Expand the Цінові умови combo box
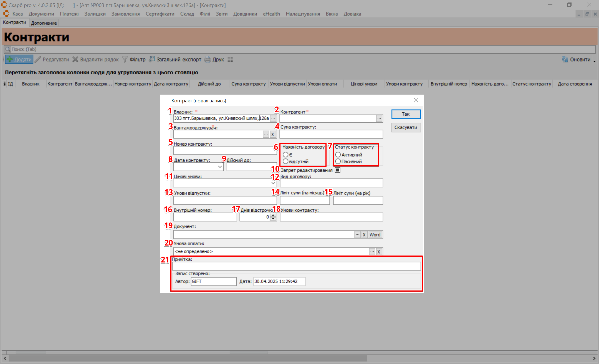This screenshot has height=364, width=599. [x=273, y=183]
